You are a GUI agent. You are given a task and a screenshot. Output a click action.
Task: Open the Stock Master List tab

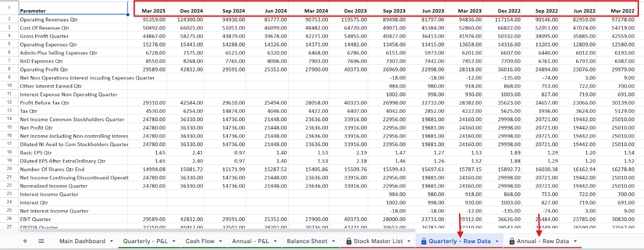click(378, 241)
